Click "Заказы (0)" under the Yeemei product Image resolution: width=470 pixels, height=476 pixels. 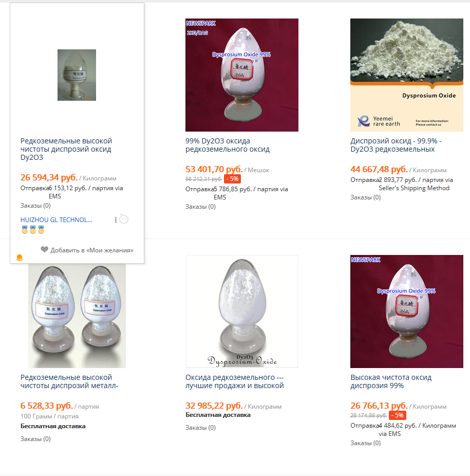tap(365, 197)
